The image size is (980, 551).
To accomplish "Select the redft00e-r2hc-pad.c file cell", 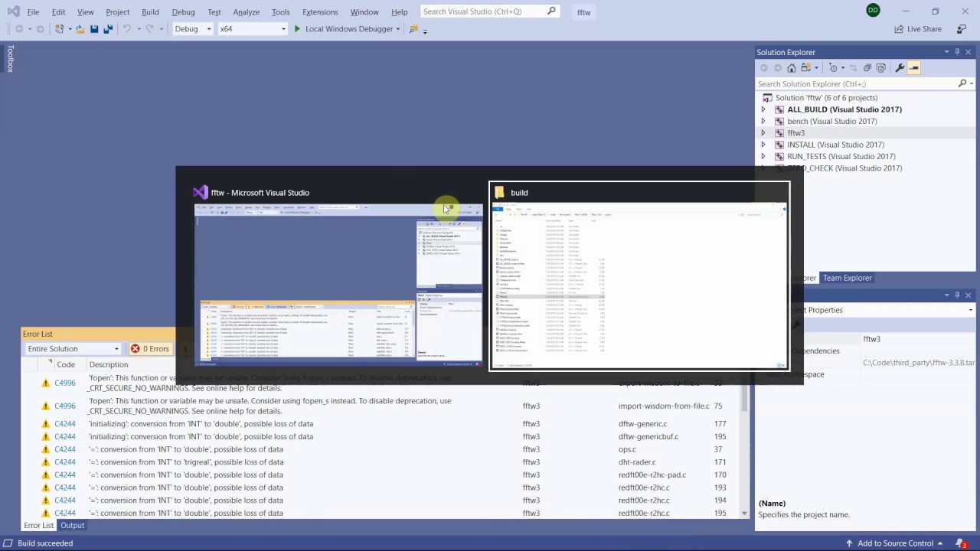I will point(652,475).
